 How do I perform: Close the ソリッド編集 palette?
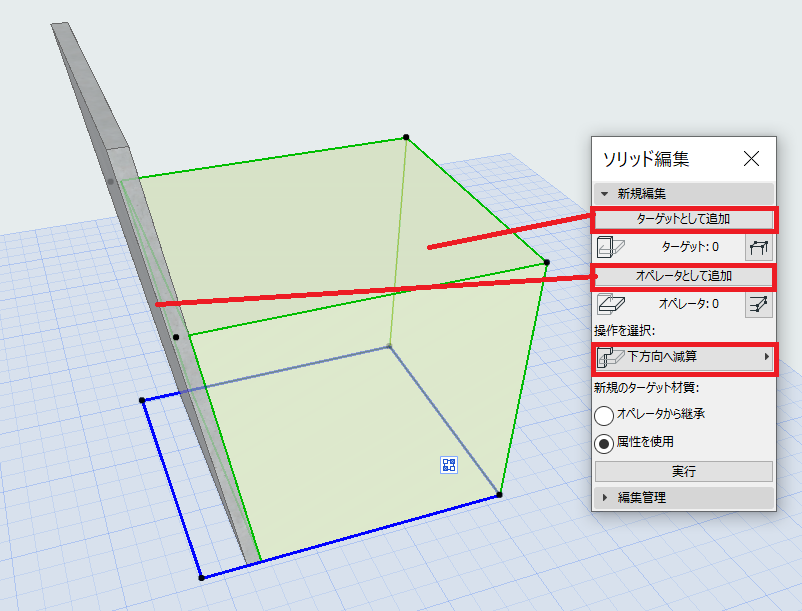click(751, 159)
